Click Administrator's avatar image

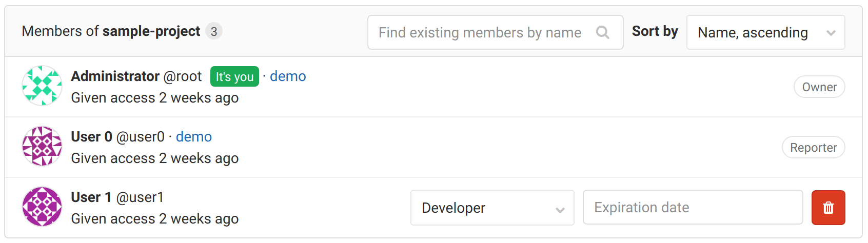point(42,86)
